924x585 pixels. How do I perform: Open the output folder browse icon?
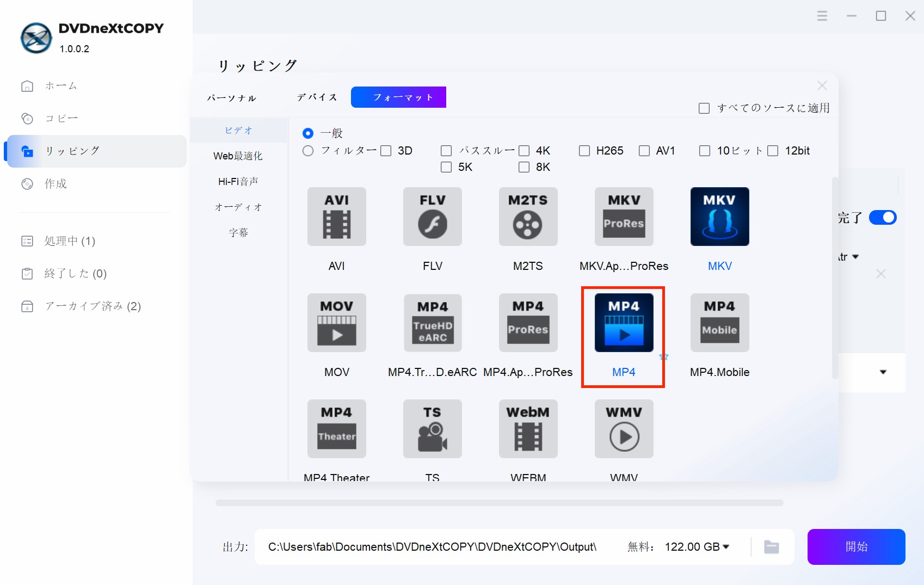pyautogui.click(x=771, y=547)
